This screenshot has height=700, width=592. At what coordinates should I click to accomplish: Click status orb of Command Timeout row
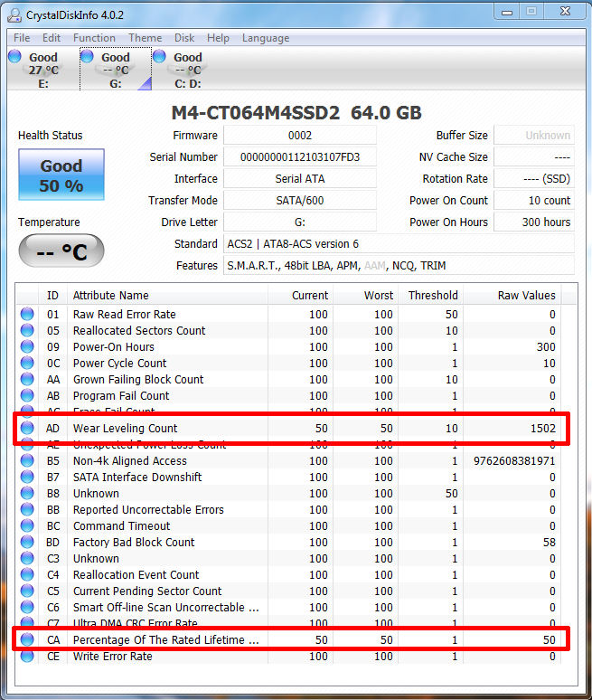pyautogui.click(x=27, y=525)
